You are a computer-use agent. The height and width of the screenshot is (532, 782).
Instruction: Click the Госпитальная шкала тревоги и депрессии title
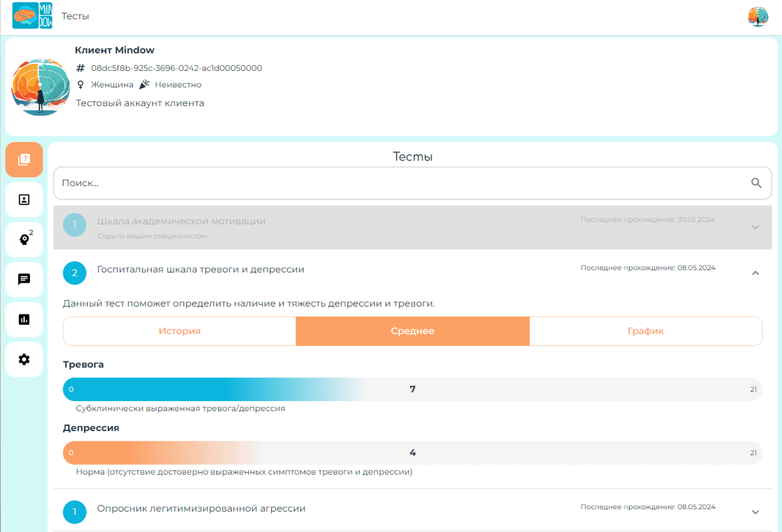tap(201, 269)
